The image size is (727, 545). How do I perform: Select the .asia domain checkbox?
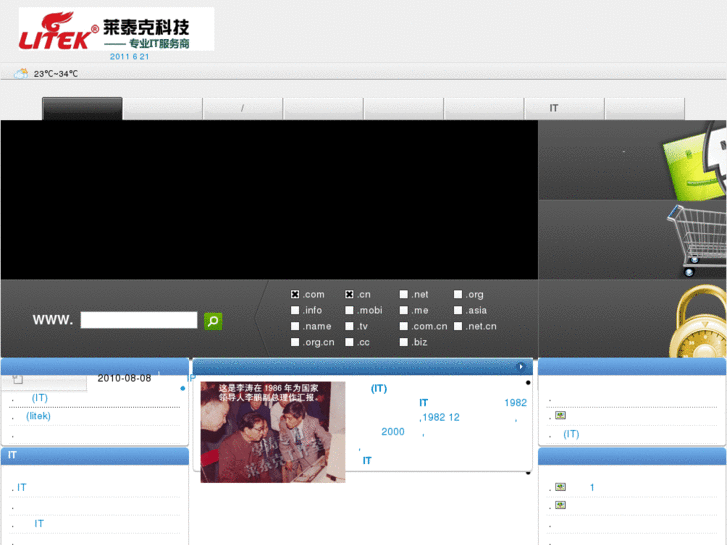point(458,310)
